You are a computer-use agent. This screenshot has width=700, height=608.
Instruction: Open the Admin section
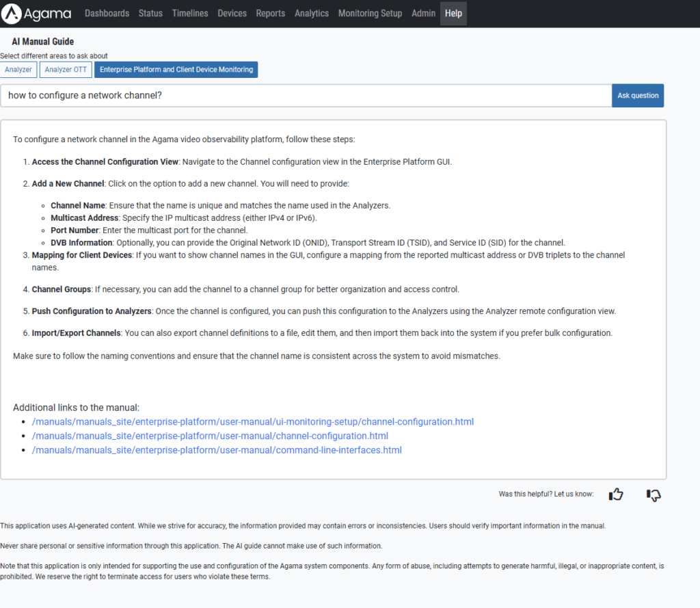coord(423,13)
